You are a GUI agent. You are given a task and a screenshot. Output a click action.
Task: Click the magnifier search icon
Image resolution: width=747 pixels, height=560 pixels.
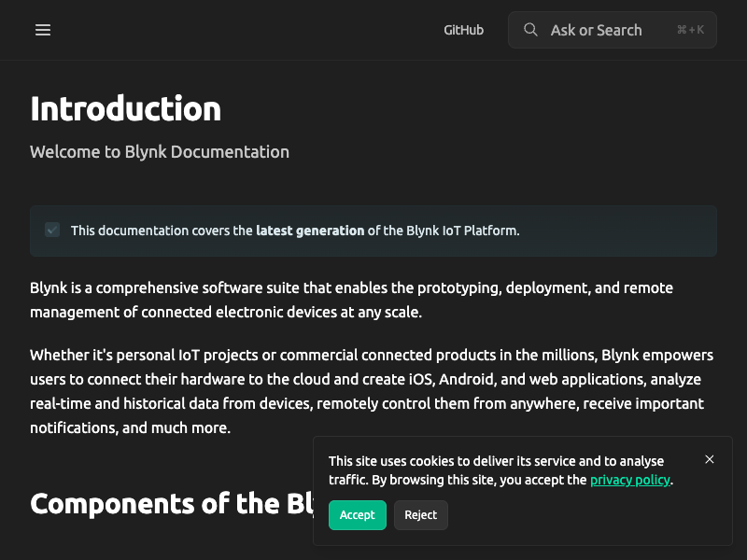[530, 30]
